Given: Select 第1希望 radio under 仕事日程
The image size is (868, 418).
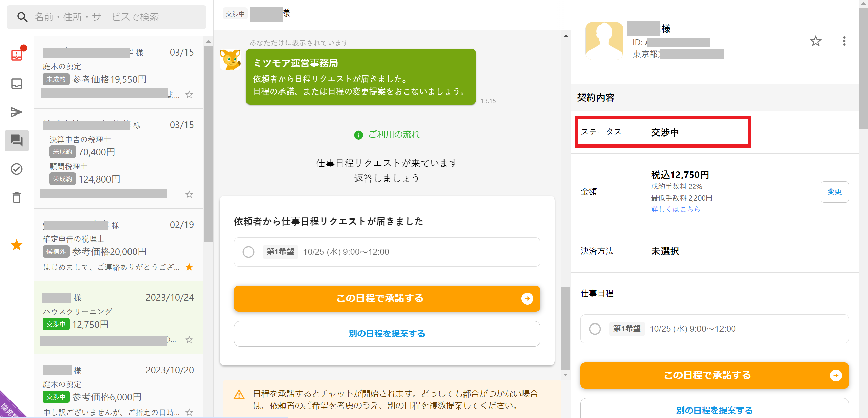Looking at the screenshot, I should coord(595,329).
